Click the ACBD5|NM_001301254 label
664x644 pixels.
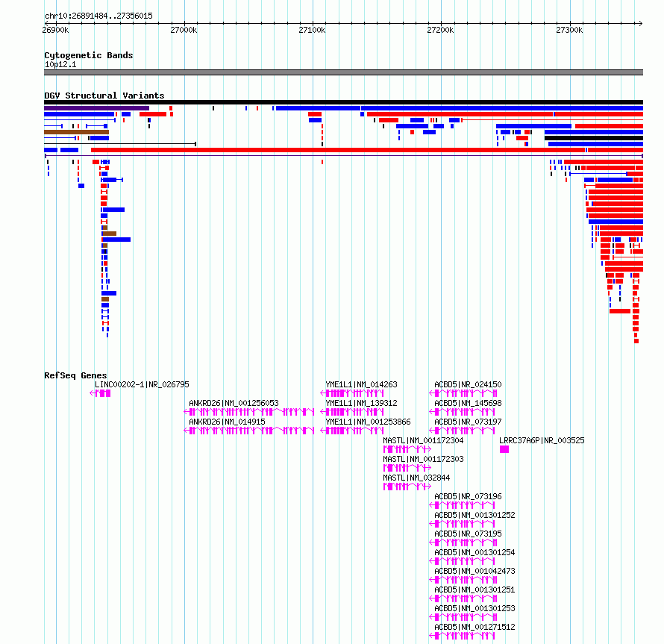point(474,552)
